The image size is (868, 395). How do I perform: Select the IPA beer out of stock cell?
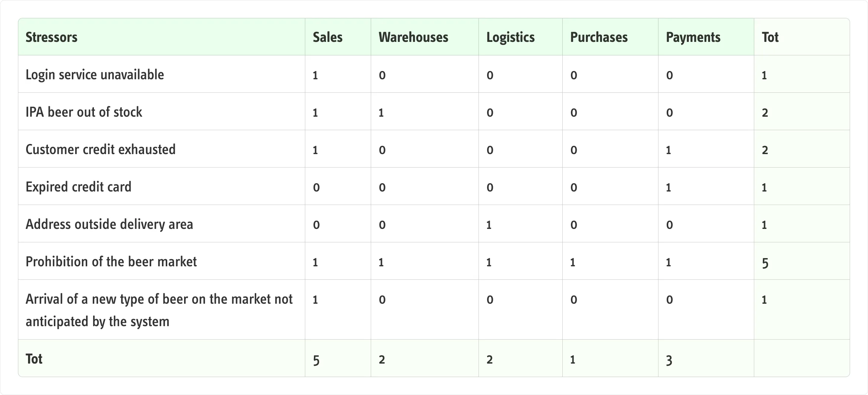(x=84, y=112)
